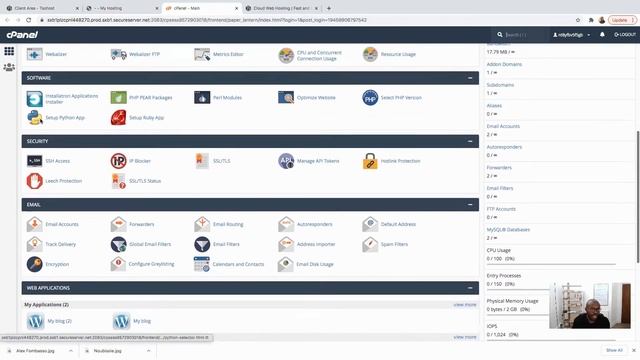
Task: Open the MySQL® Databases statistics link
Action: pyautogui.click(x=508, y=230)
